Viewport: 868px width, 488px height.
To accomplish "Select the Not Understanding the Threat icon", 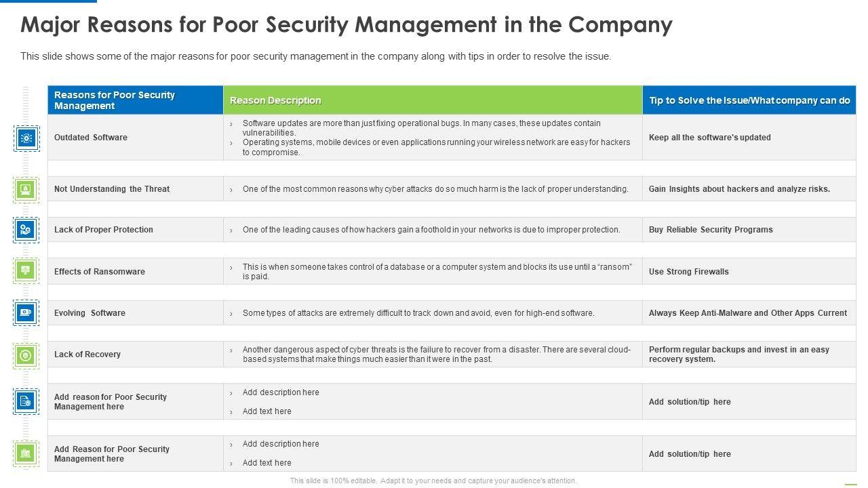I will point(26,189).
